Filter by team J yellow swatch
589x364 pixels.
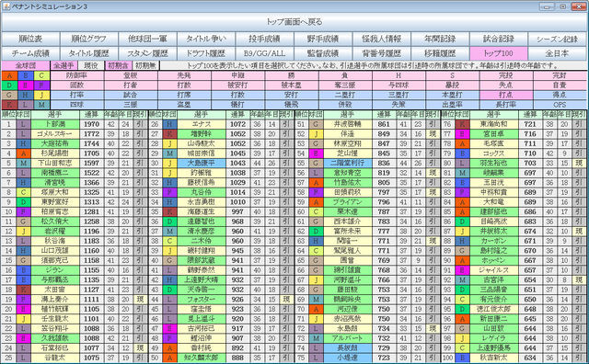[41, 95]
